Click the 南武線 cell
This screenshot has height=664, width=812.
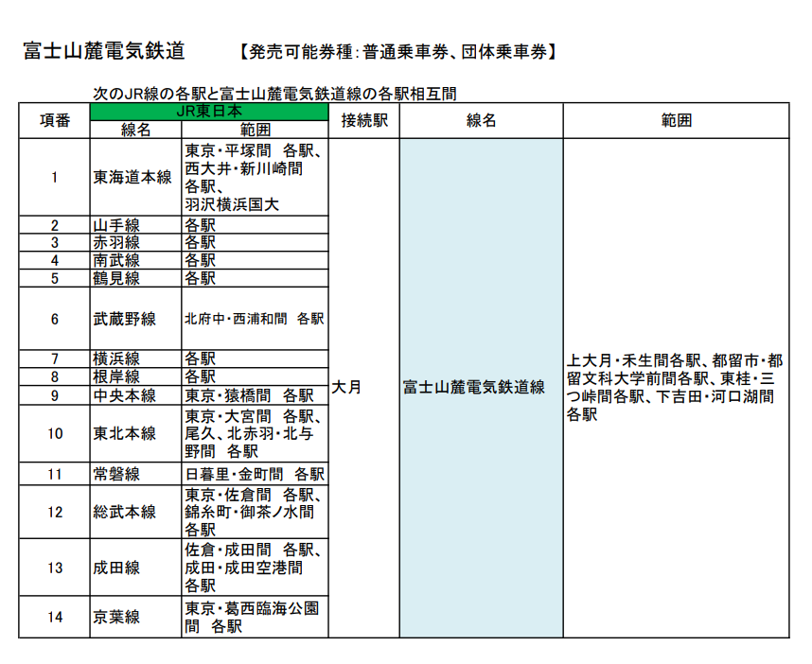(135, 260)
